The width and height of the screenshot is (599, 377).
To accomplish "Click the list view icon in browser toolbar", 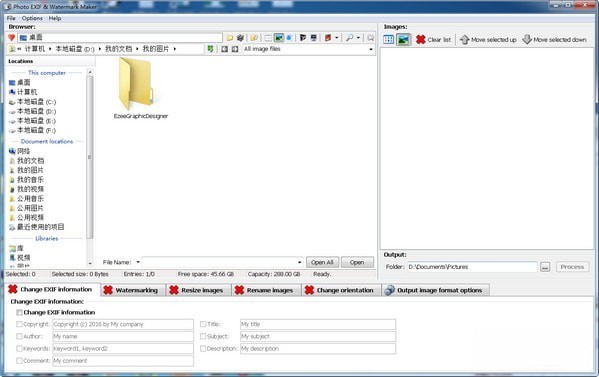I will pos(268,38).
